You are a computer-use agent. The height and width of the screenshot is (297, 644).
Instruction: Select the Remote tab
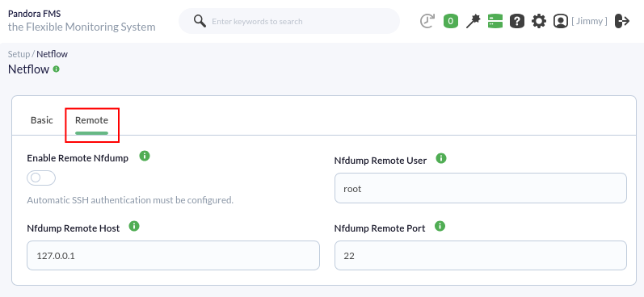(91, 120)
